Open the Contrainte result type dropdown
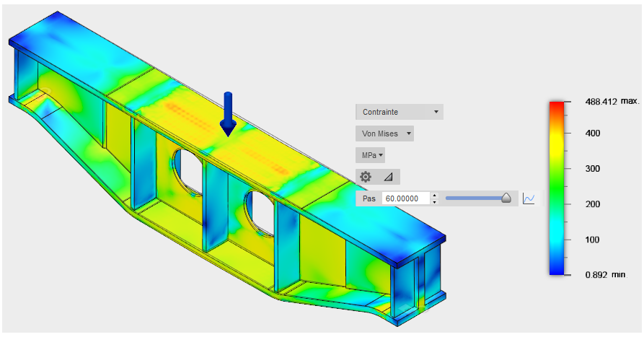 tap(399, 112)
